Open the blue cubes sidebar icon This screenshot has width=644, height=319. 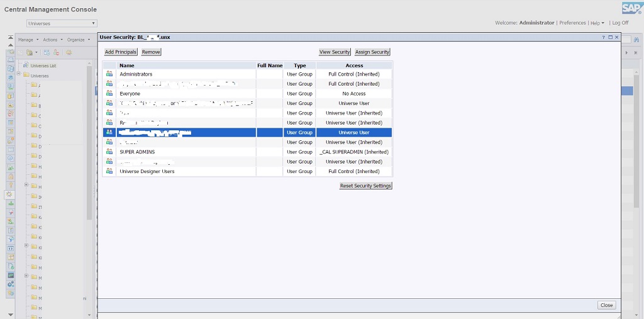point(11,284)
